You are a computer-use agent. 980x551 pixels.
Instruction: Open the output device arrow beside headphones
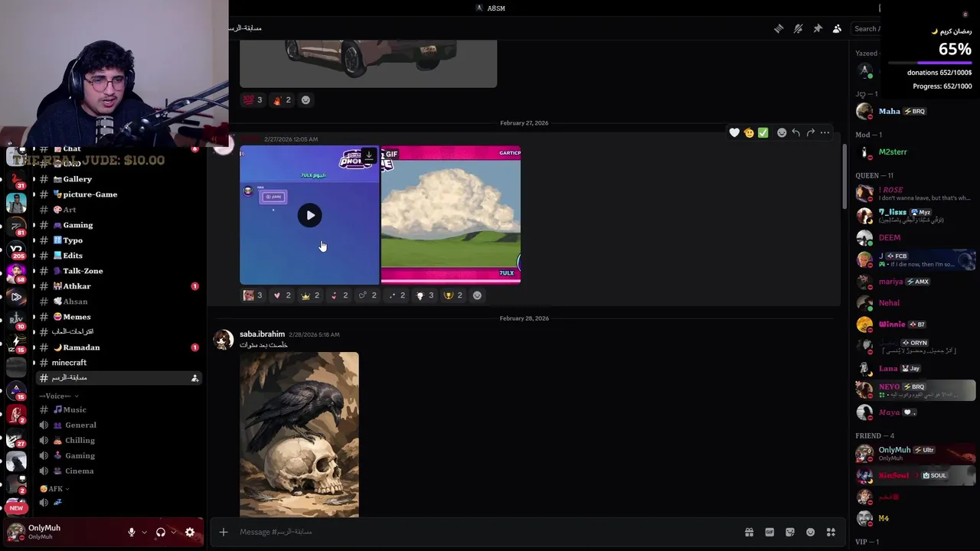(174, 532)
